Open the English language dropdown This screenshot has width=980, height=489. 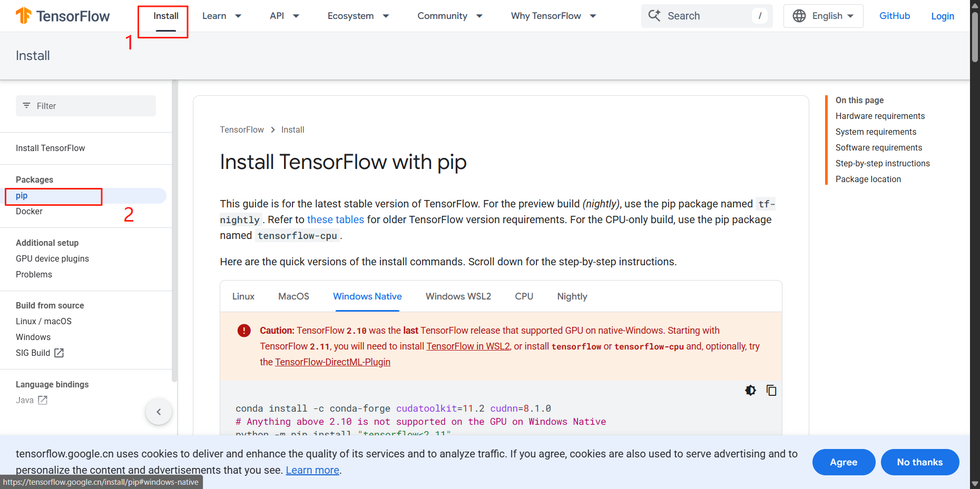coord(824,16)
